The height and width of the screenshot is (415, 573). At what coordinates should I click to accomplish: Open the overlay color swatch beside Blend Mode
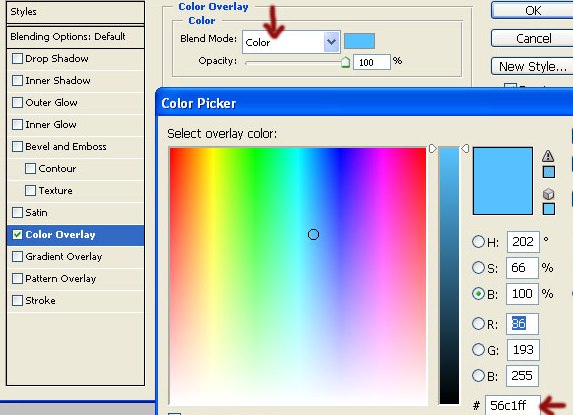[359, 41]
